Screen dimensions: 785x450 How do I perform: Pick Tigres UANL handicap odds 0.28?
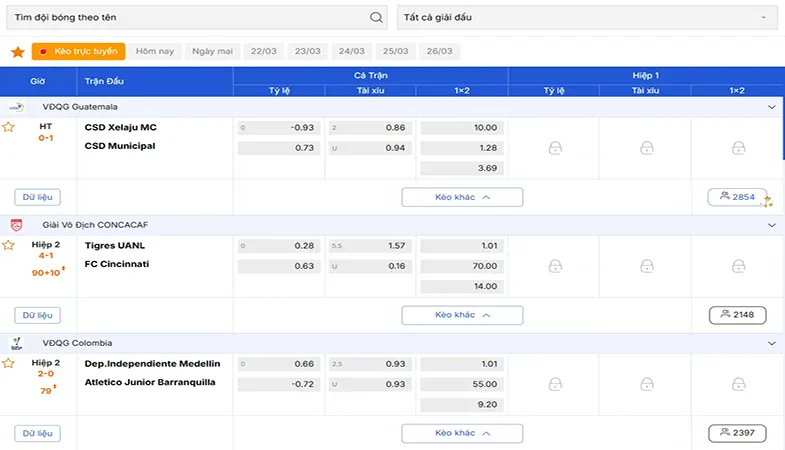click(279, 246)
